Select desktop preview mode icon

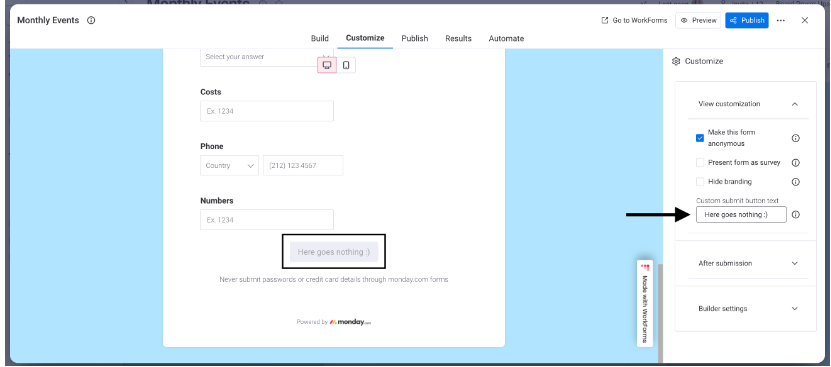point(327,65)
